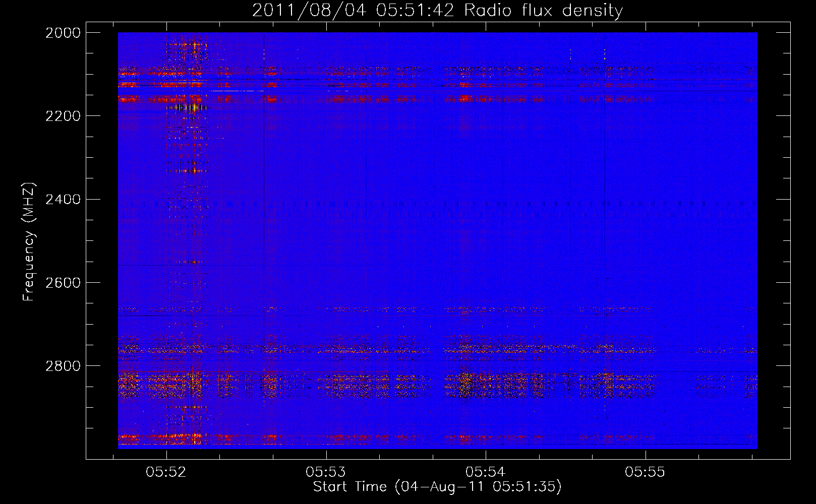Image resolution: width=816 pixels, height=504 pixels.
Task: Click the 'Frequency (MHZ)' axis title
Action: (29, 242)
